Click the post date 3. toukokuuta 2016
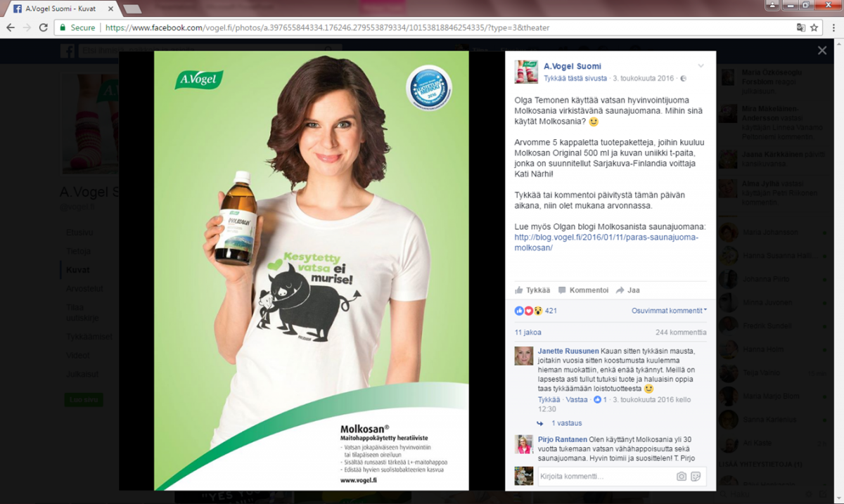844x504 pixels. [643, 78]
